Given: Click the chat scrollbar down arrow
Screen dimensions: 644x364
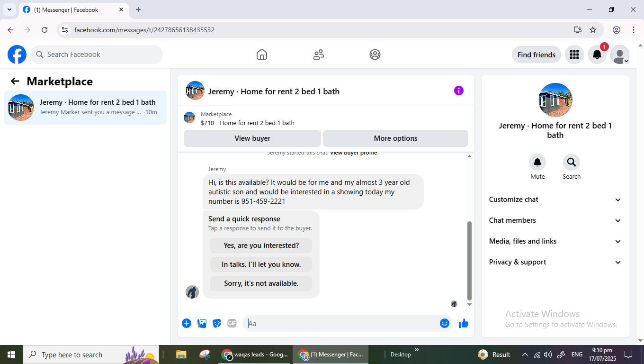Looking at the screenshot, I should [469, 304].
